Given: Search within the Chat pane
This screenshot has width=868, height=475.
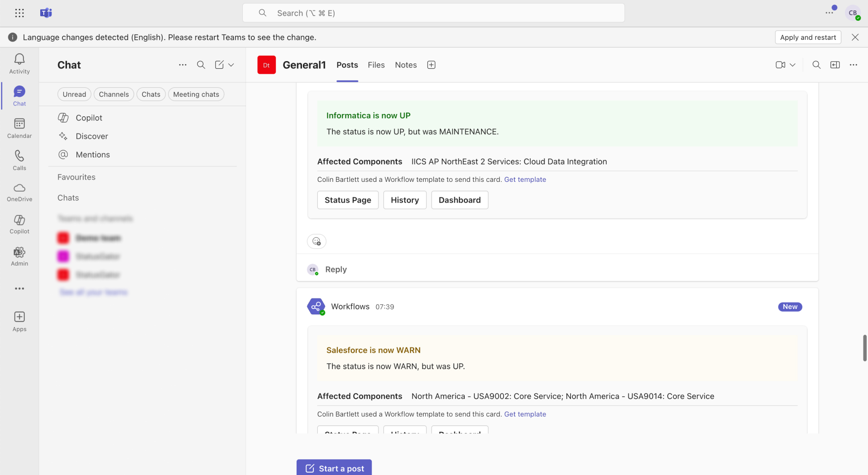Looking at the screenshot, I should 201,65.
